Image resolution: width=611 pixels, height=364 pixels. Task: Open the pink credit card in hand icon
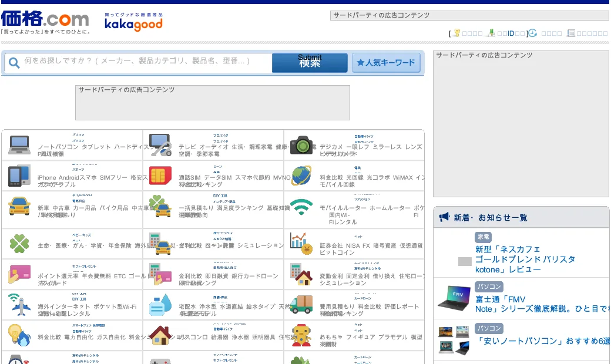(x=19, y=274)
